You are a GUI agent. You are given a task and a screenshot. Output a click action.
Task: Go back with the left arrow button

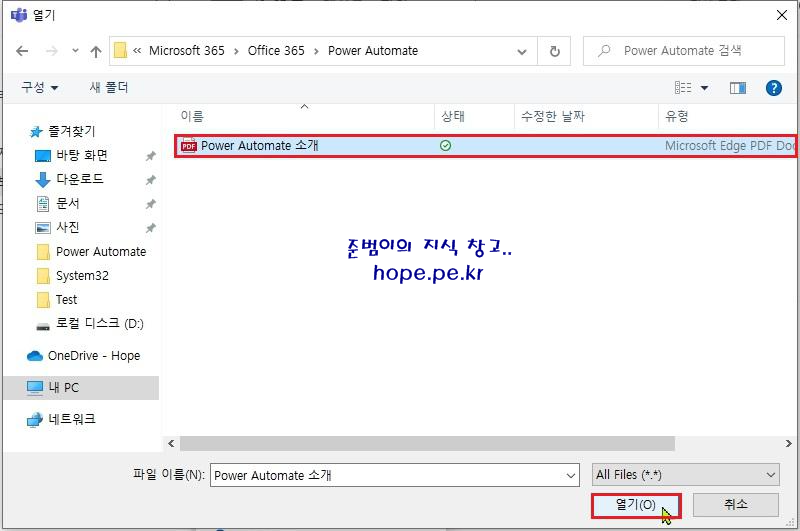pos(22,51)
